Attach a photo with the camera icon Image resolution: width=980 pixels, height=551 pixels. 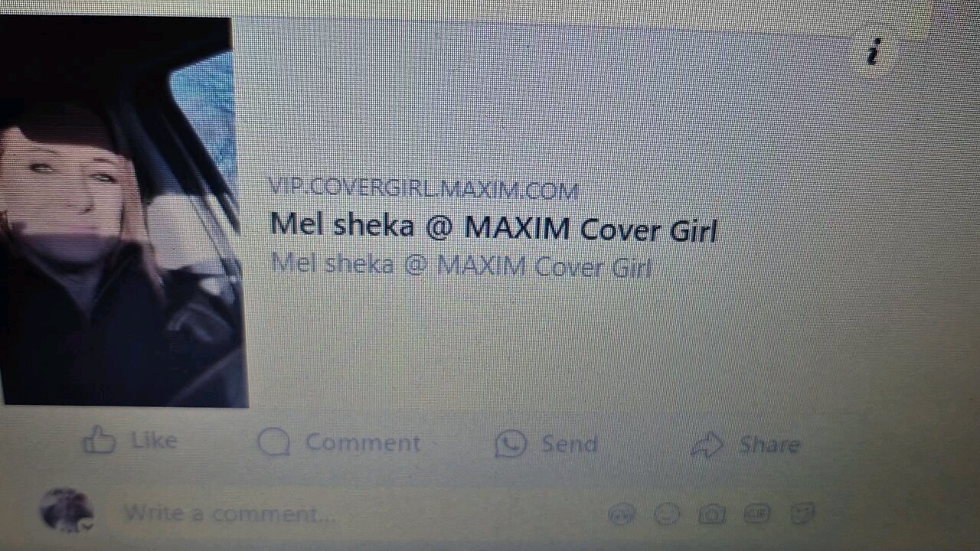[712, 514]
